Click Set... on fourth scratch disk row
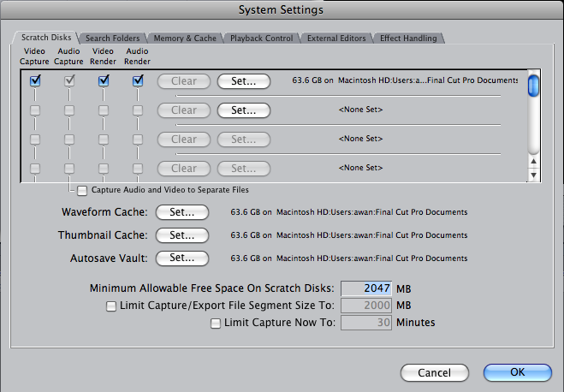Screen dimensions: 564x392 coord(244,169)
